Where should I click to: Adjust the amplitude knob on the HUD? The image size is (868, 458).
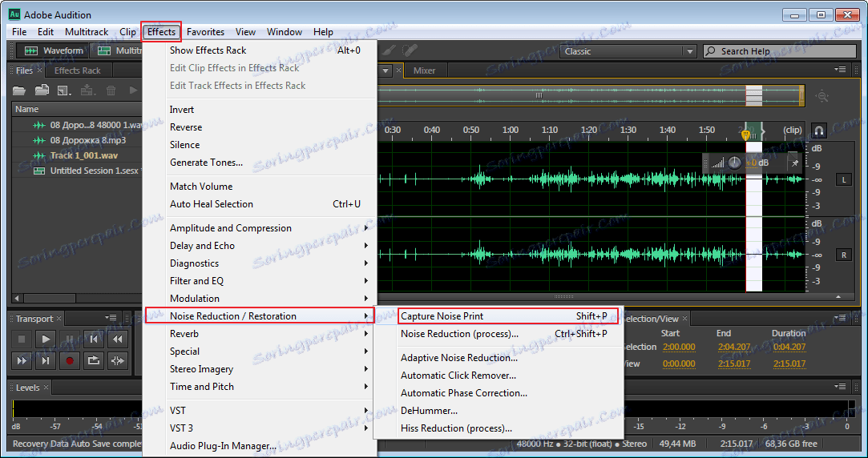(x=734, y=163)
